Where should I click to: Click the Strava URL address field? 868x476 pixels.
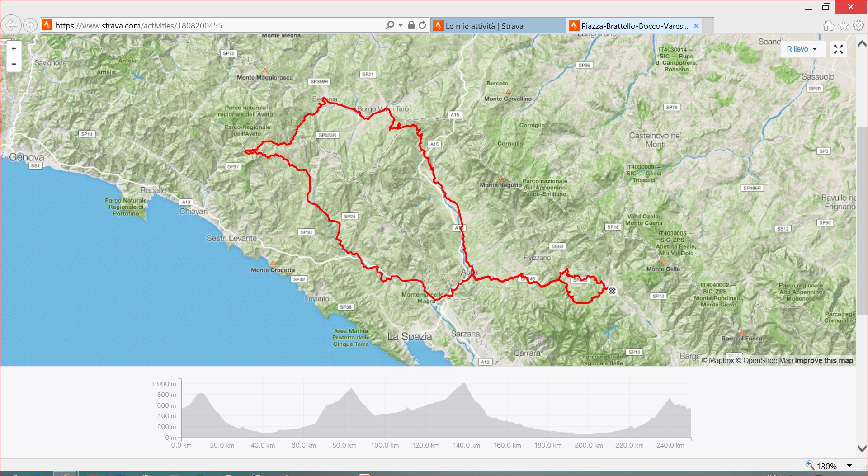pyautogui.click(x=212, y=25)
